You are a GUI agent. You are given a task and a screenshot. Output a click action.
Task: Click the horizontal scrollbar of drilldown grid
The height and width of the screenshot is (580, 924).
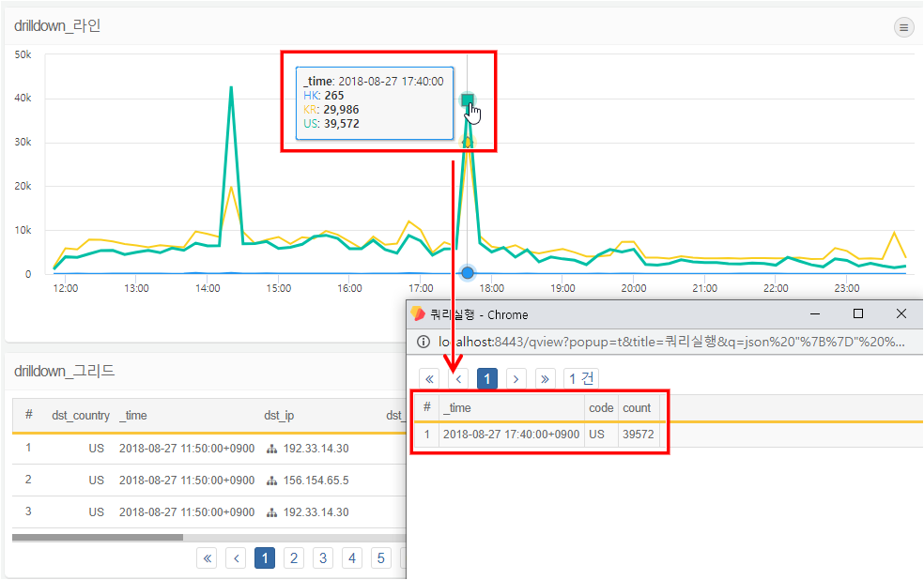point(98,537)
